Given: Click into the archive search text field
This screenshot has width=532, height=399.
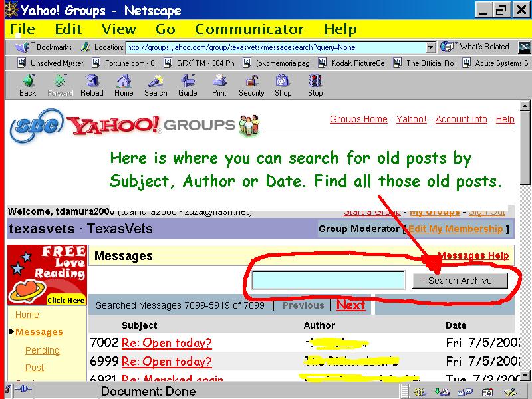Looking at the screenshot, I should coord(329,280).
